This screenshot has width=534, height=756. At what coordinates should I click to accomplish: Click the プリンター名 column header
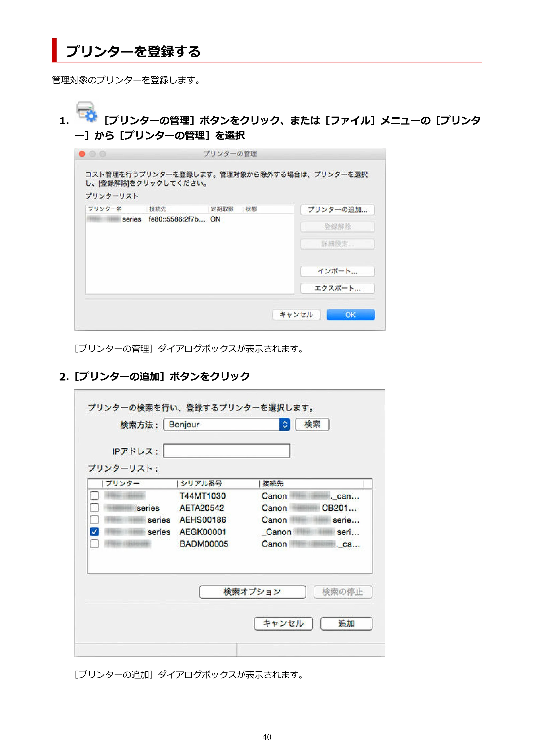tap(105, 209)
